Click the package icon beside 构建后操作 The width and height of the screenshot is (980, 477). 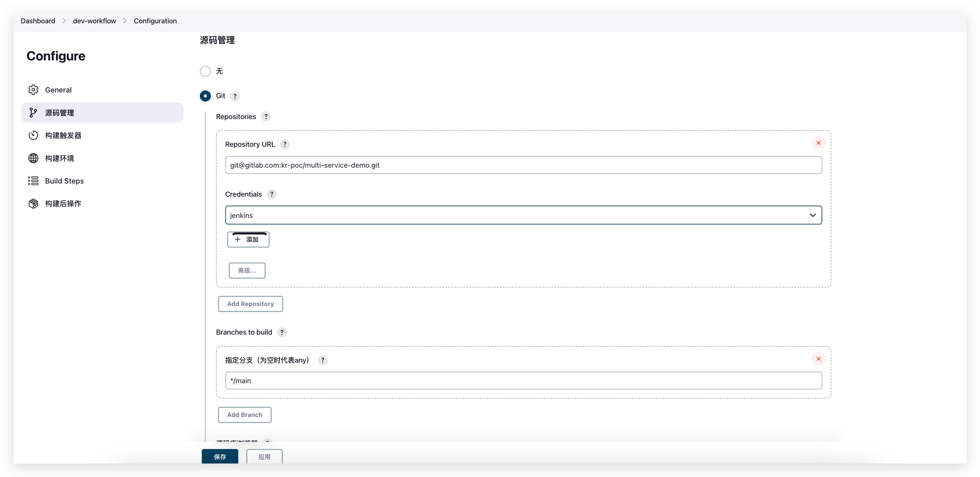tap(33, 203)
